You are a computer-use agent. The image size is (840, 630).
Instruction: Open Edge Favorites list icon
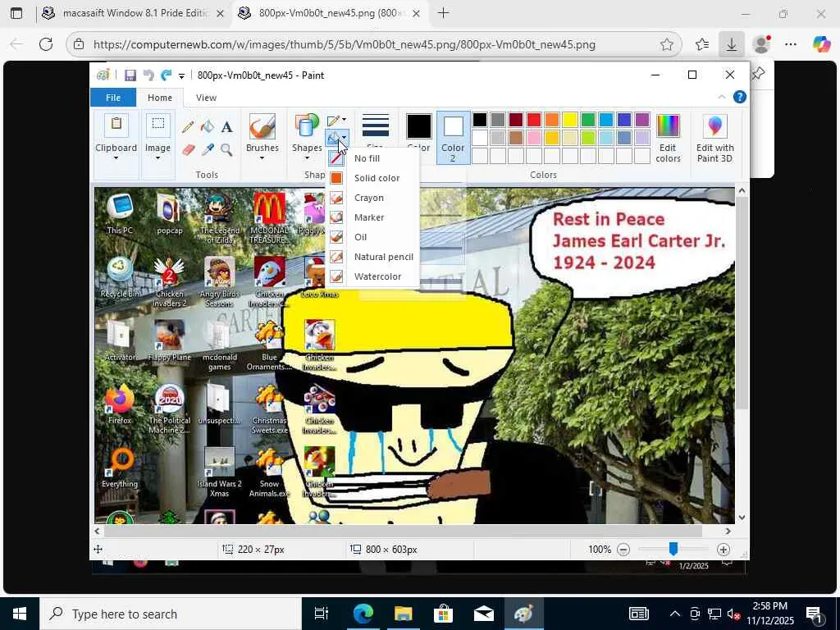[702, 44]
